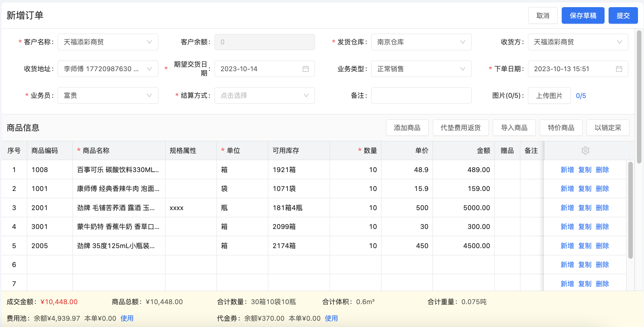Click the product table vertical scrollbar

(630, 210)
